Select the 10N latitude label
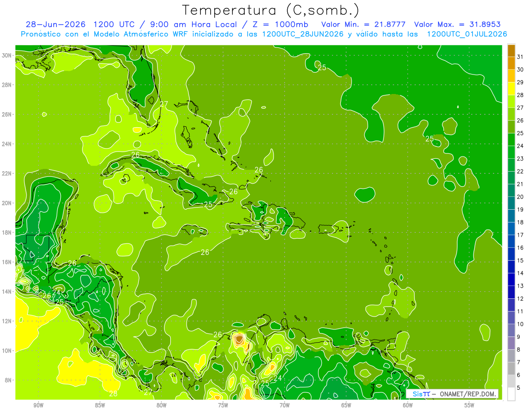Screen dimensions: 532x411 click(x=7, y=351)
